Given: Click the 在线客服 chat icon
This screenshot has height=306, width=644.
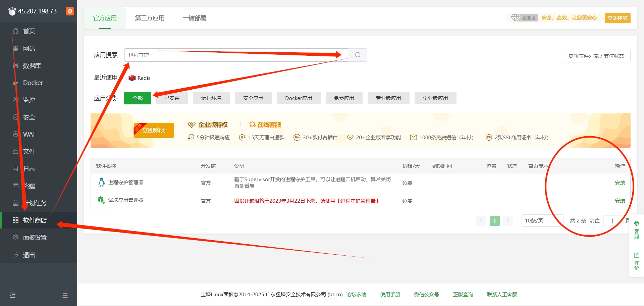Looking at the screenshot, I should pyautogui.click(x=253, y=125).
